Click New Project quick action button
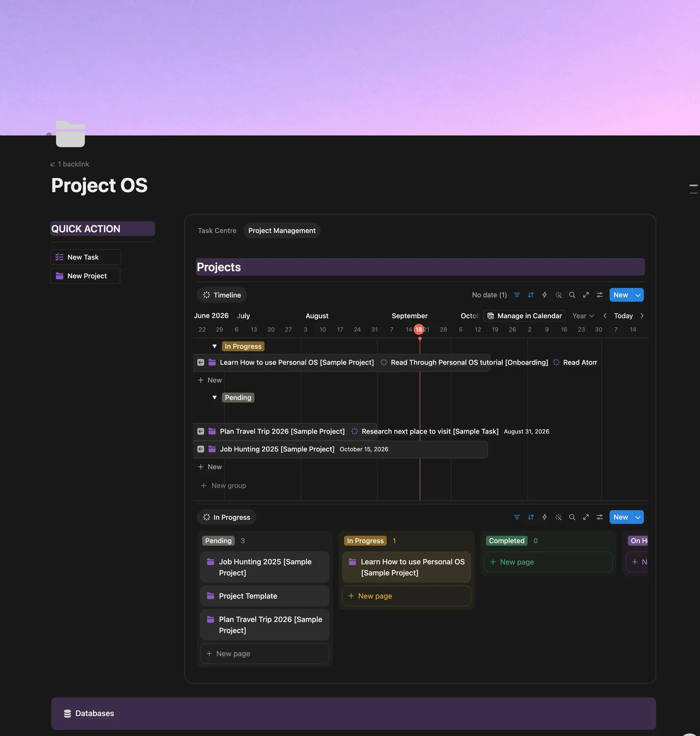 [85, 276]
